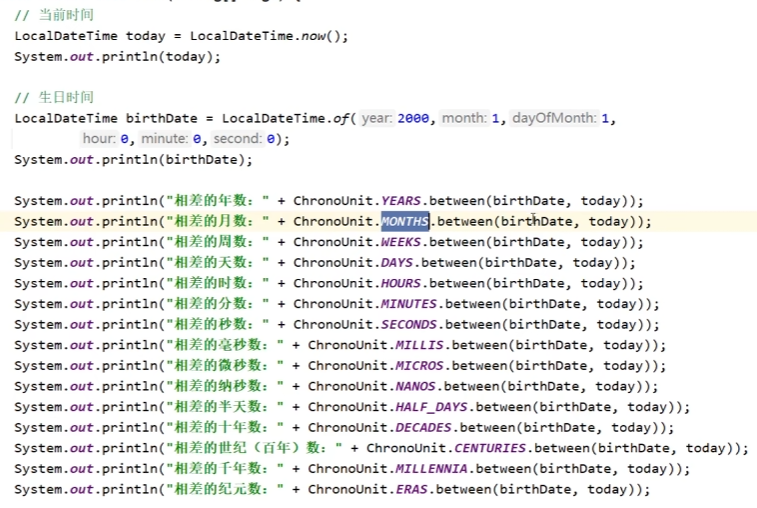Click the now() method call
This screenshot has width=757, height=508.
click(321, 36)
